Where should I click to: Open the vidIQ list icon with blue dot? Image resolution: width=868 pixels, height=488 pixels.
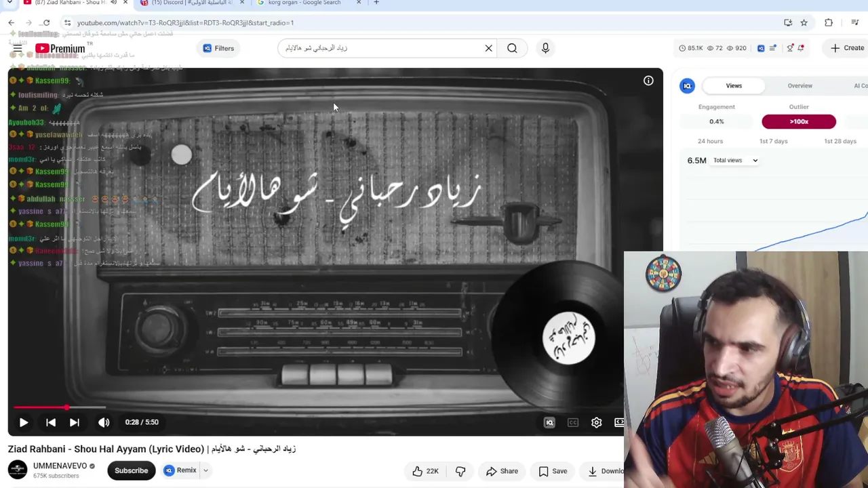[773, 48]
